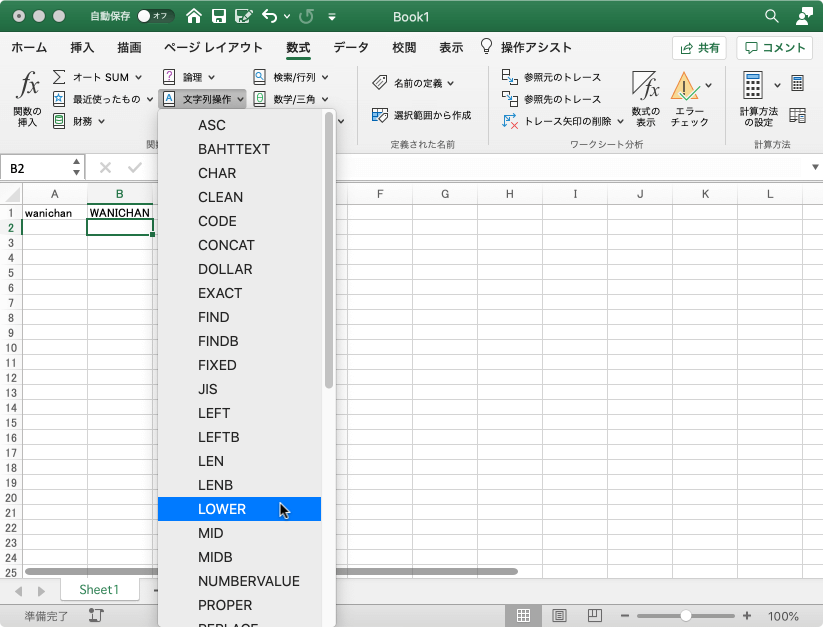Switch to normal view icon
Screen dimensions: 823x627
523,615
